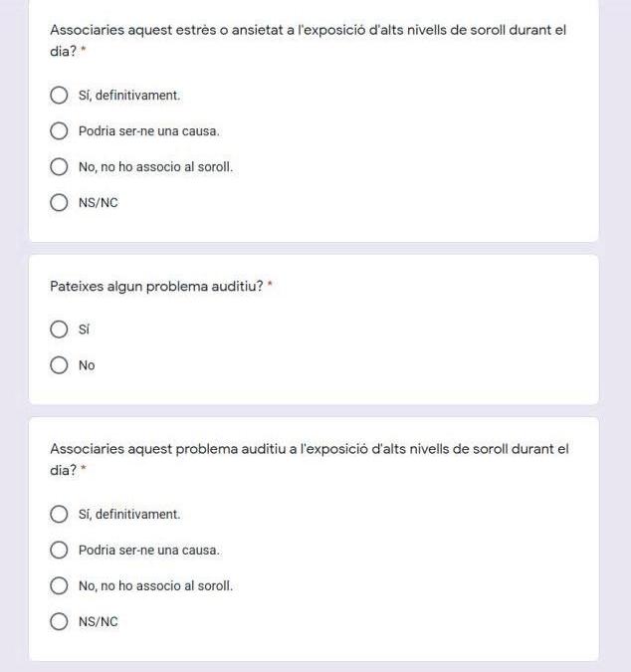Image resolution: width=631 pixels, height=672 pixels.
Task: Click the required asterisk on the estrès question
Action: coord(84,51)
